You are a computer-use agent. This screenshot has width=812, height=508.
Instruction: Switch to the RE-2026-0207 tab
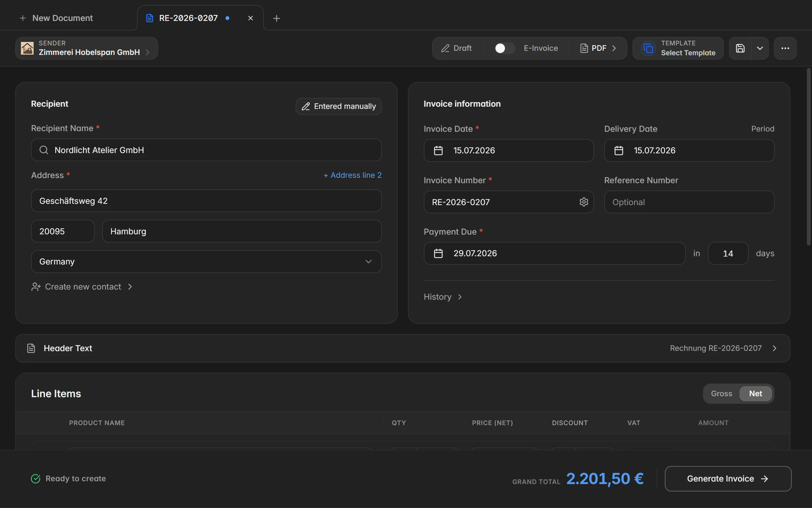pos(200,18)
